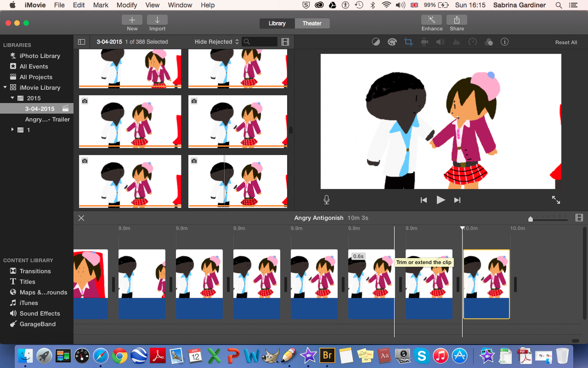
Task: Open GarageBand in the Content Library
Action: click(x=37, y=324)
